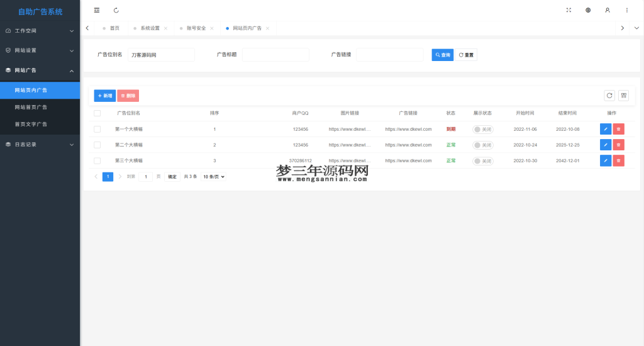Refresh the table with the toolbar icon
The image size is (644, 346).
coord(609,96)
